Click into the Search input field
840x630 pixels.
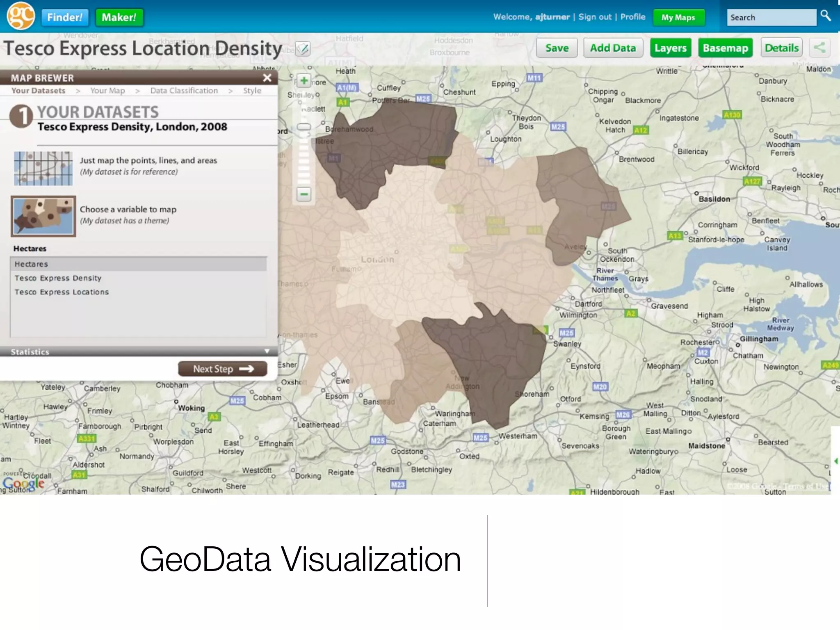pyautogui.click(x=771, y=18)
